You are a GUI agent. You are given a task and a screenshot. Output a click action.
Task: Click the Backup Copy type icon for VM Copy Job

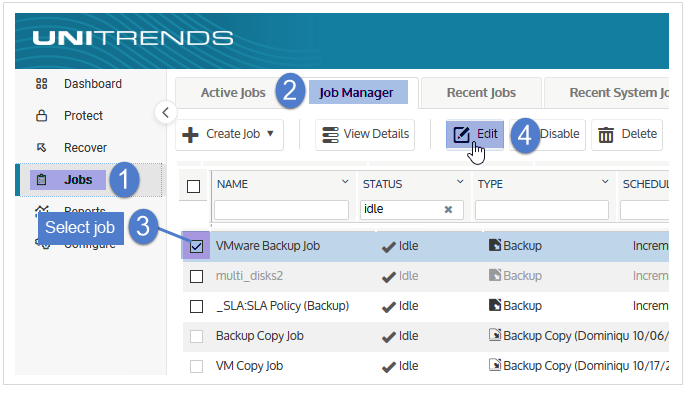(x=495, y=365)
